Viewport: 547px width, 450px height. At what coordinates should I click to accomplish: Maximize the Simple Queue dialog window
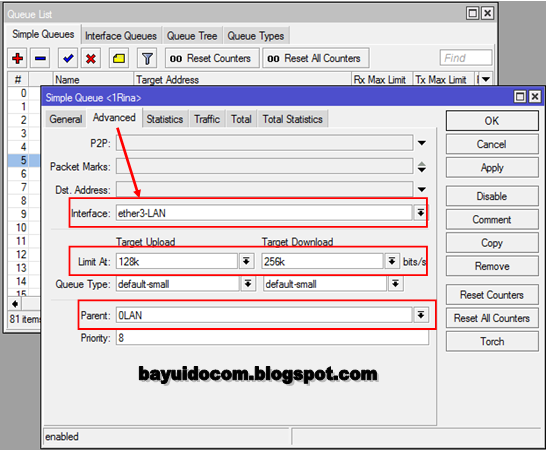[520, 97]
